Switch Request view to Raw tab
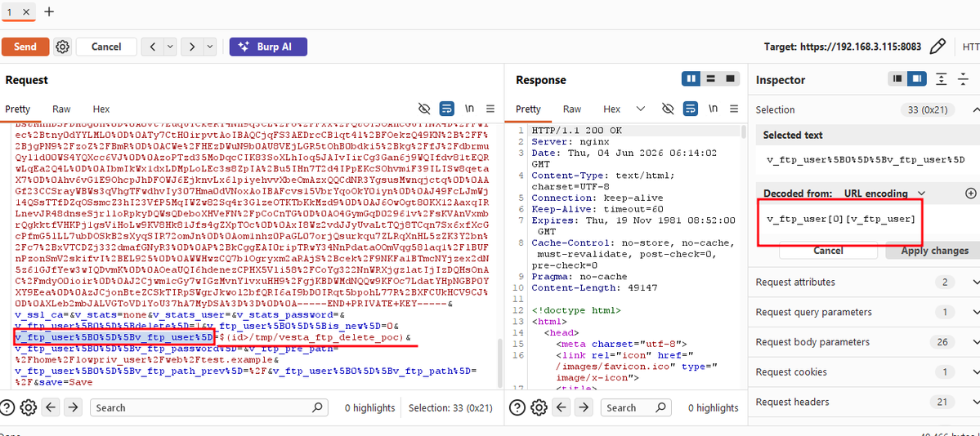 (61, 109)
